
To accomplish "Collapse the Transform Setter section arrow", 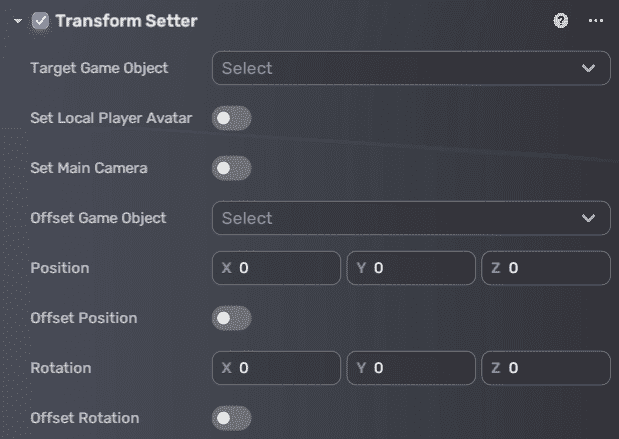I will 18,21.
